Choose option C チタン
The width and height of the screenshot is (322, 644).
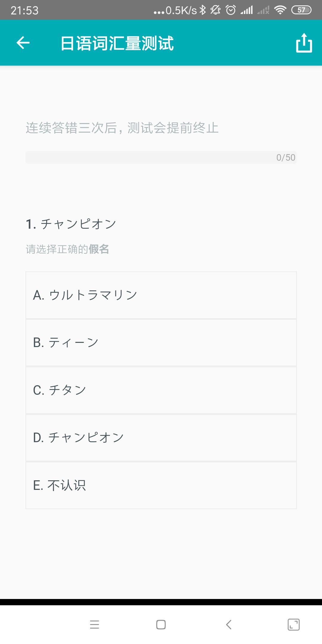pyautogui.click(x=161, y=390)
